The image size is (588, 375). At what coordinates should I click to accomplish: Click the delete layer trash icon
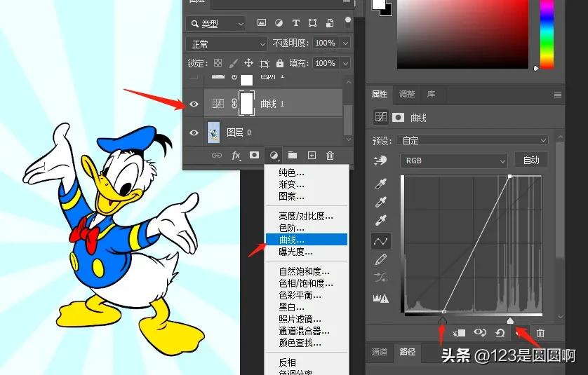click(x=330, y=155)
